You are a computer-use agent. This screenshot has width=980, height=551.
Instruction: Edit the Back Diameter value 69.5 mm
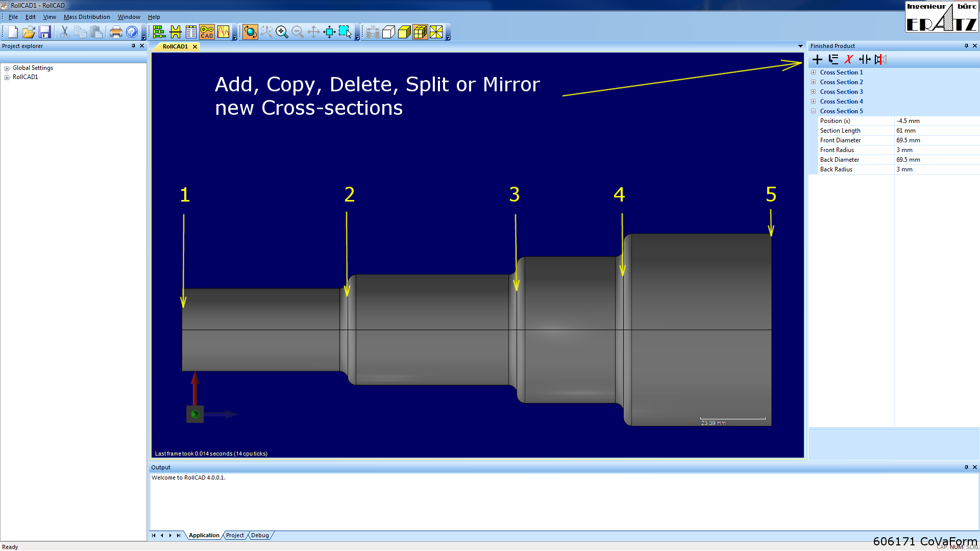pos(937,160)
